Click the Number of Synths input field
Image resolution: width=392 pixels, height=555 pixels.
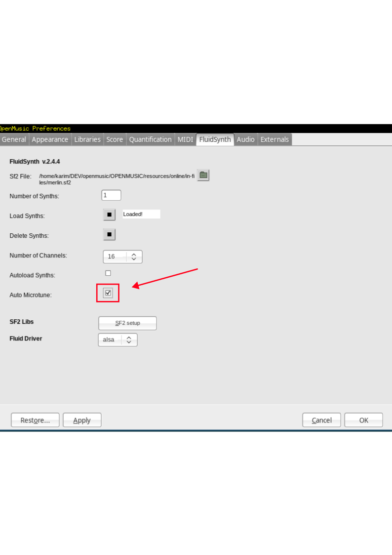click(x=111, y=195)
